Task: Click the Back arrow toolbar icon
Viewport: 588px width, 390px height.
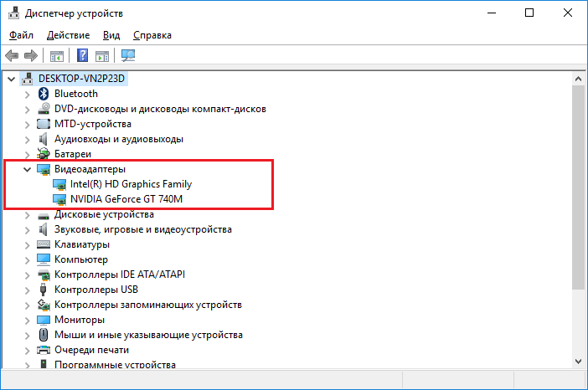Action: [12, 56]
